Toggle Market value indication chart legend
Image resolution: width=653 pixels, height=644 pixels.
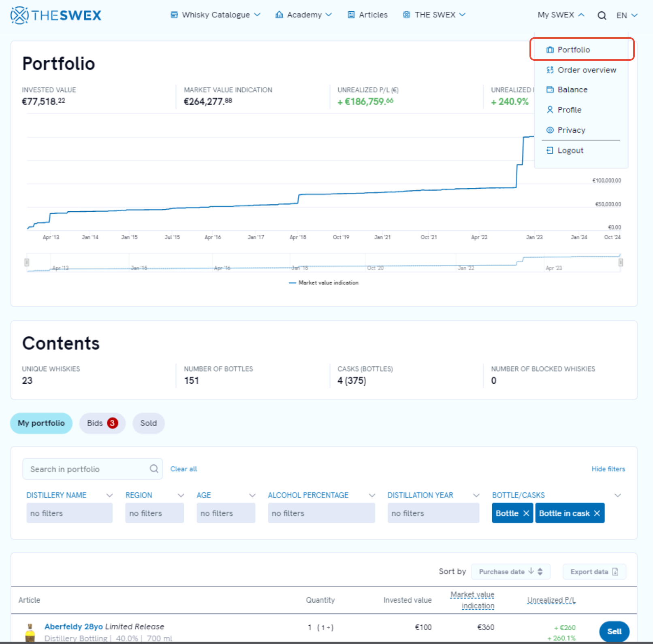click(x=323, y=283)
